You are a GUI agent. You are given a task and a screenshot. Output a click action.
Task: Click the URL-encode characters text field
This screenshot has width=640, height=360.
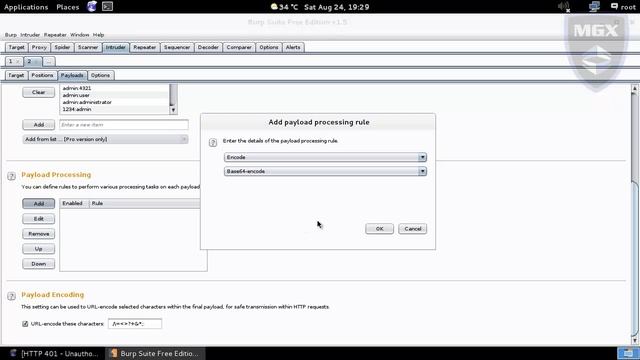click(x=135, y=324)
